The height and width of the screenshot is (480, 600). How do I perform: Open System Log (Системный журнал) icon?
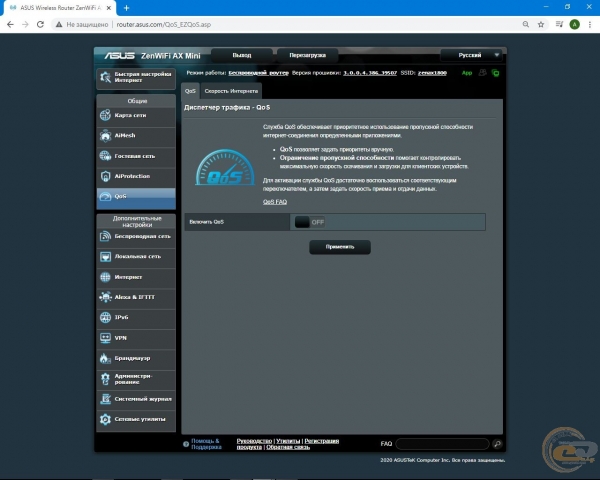click(105, 399)
